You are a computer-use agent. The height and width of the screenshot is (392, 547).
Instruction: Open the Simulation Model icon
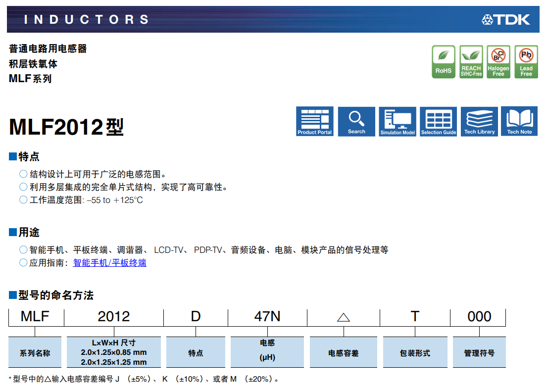[x=398, y=121]
